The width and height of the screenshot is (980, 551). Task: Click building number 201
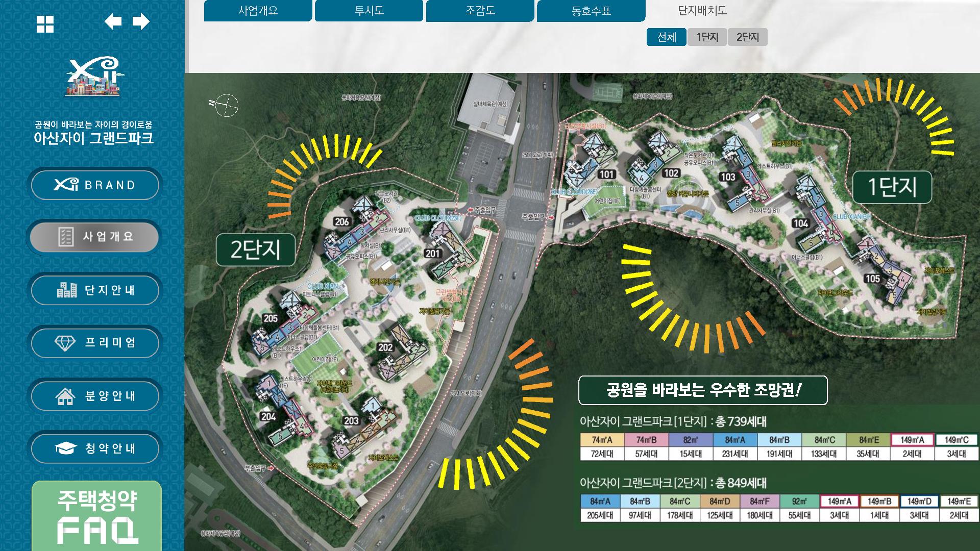(x=432, y=254)
